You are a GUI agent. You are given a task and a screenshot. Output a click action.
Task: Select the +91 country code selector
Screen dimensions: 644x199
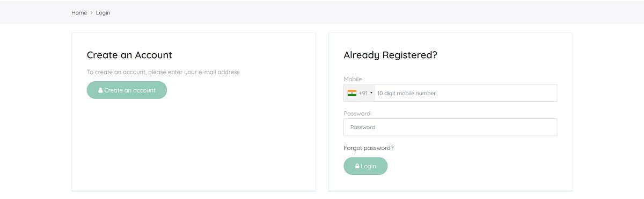click(360, 93)
